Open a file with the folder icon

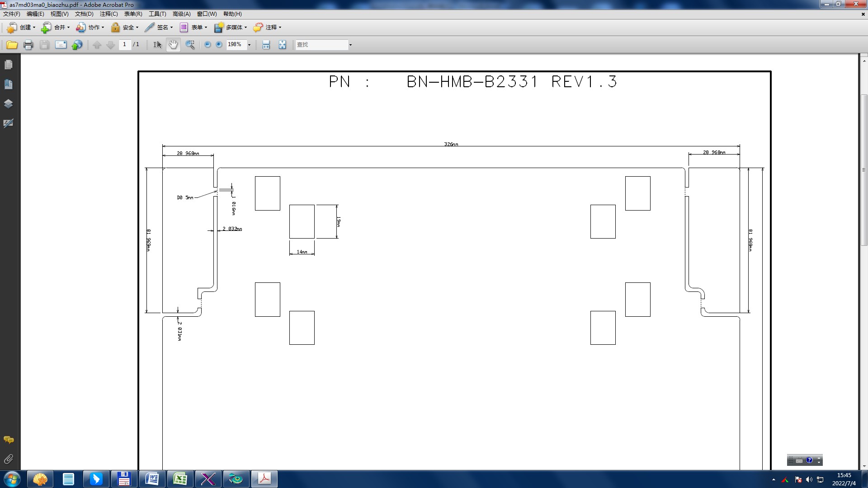(12, 45)
